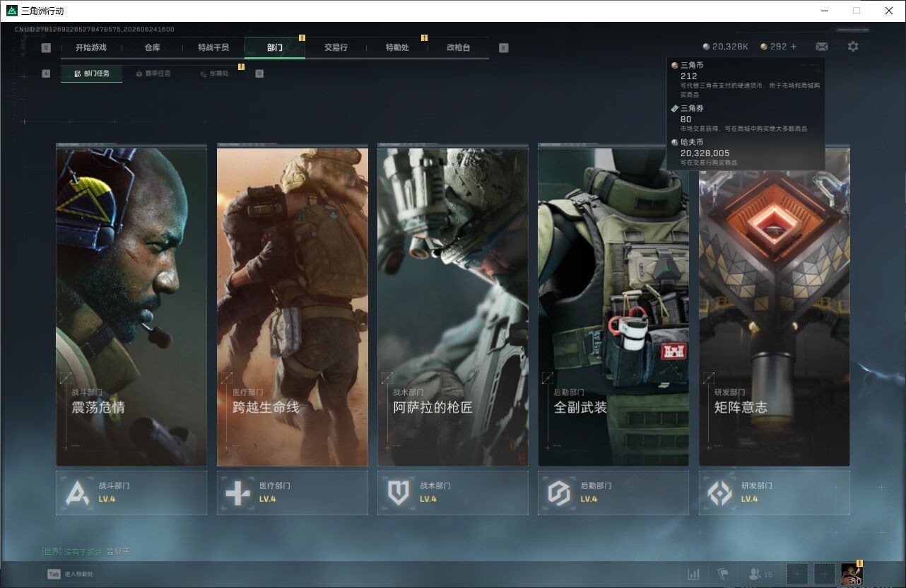
Task: Click the [世界] chat message line
Action: pos(86,551)
